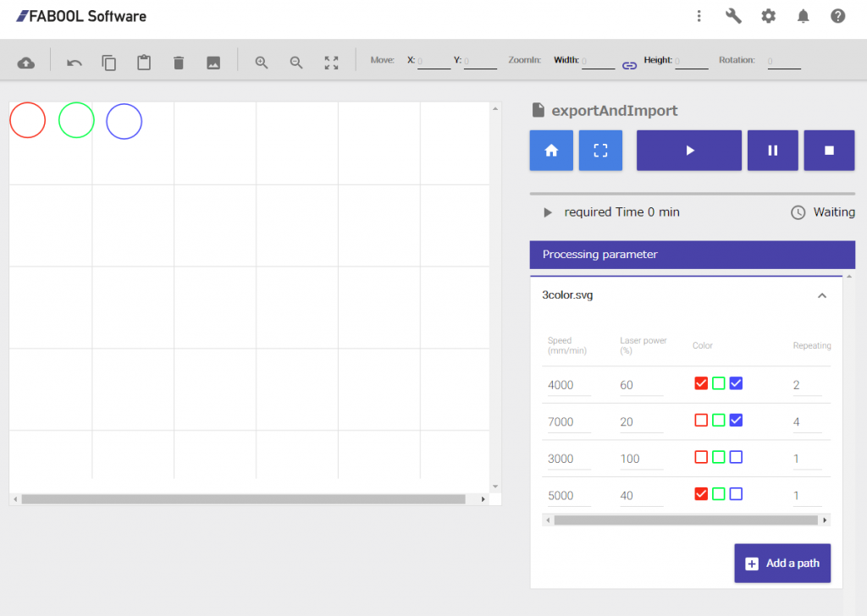This screenshot has height=616, width=867.
Task: Click the cloud upload icon
Action: pos(26,63)
